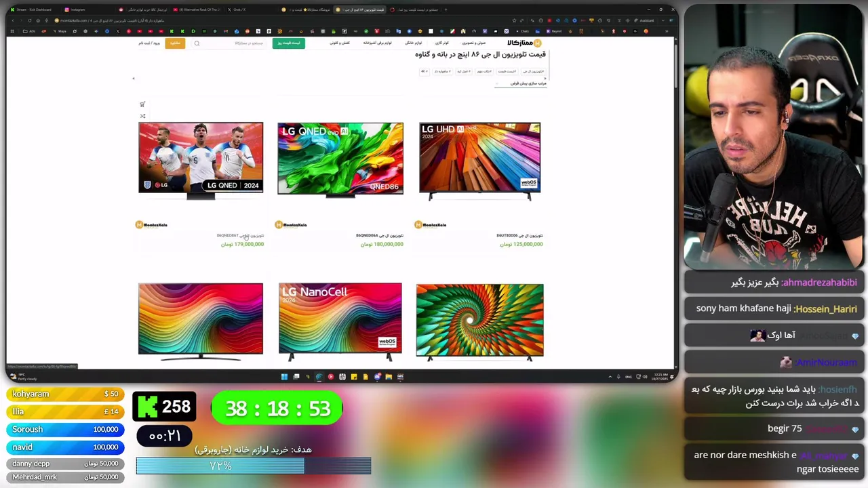Open the Stream - Kick Dashboard tab
The image size is (868, 488).
(33, 9)
